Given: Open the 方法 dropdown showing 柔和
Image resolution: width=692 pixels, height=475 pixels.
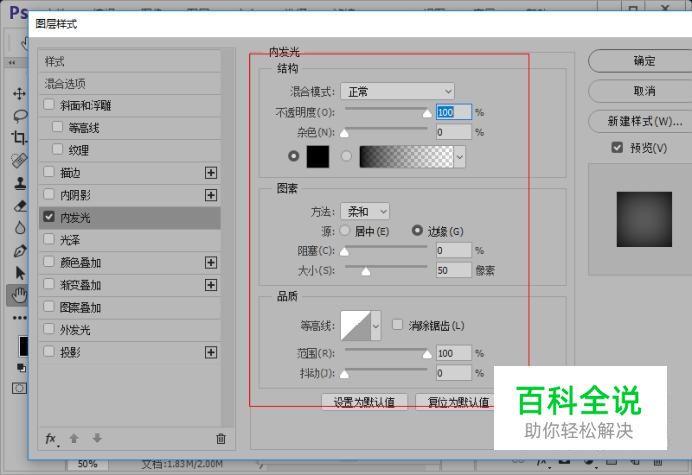Looking at the screenshot, I should pyautogui.click(x=365, y=211).
